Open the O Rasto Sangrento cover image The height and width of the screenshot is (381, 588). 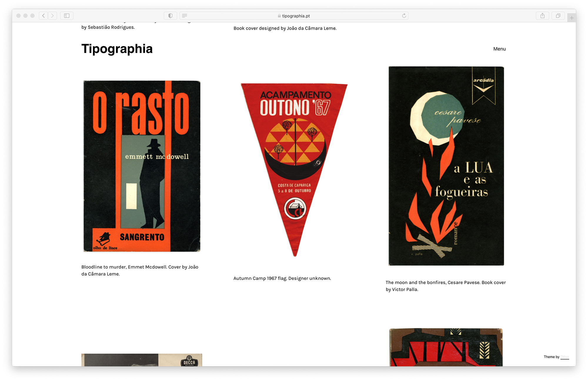tap(142, 166)
